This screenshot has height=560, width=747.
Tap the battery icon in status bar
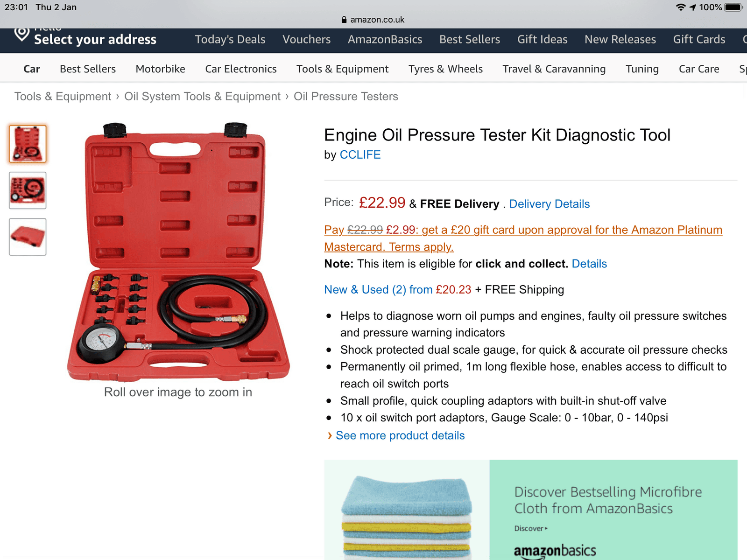tap(733, 7)
